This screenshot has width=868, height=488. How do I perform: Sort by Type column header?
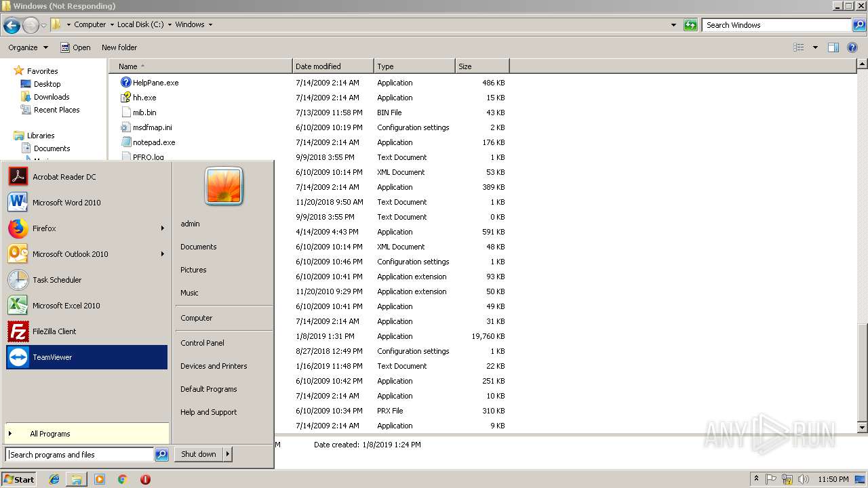click(x=414, y=66)
